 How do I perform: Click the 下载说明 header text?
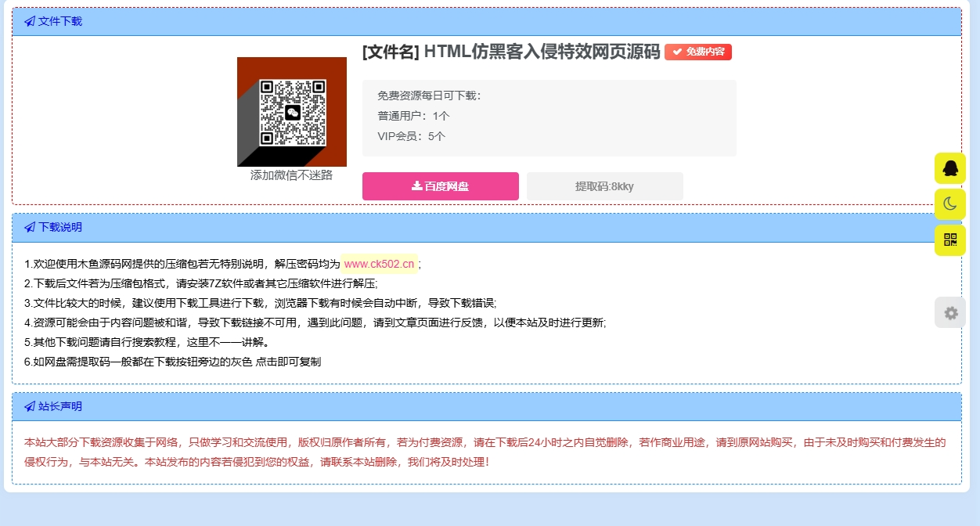60,228
